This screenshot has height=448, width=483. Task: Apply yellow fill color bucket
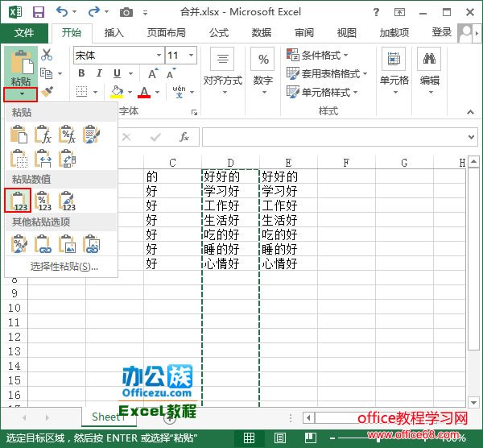point(117,92)
